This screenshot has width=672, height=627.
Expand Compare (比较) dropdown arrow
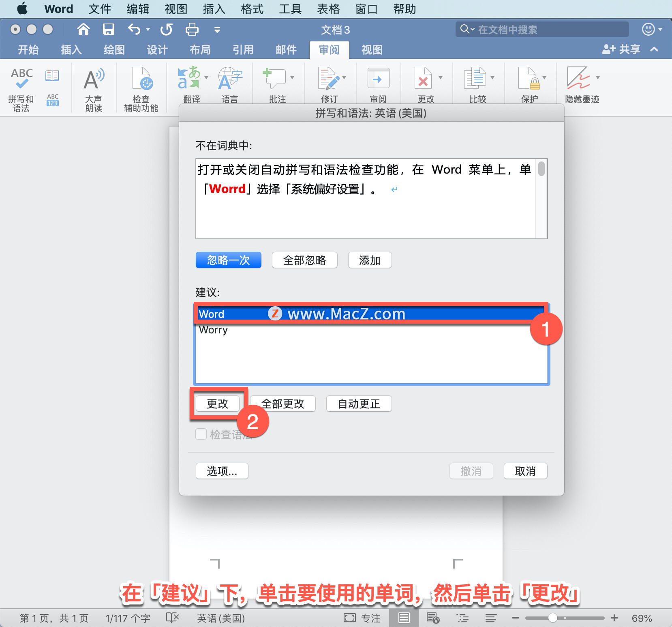tap(492, 77)
